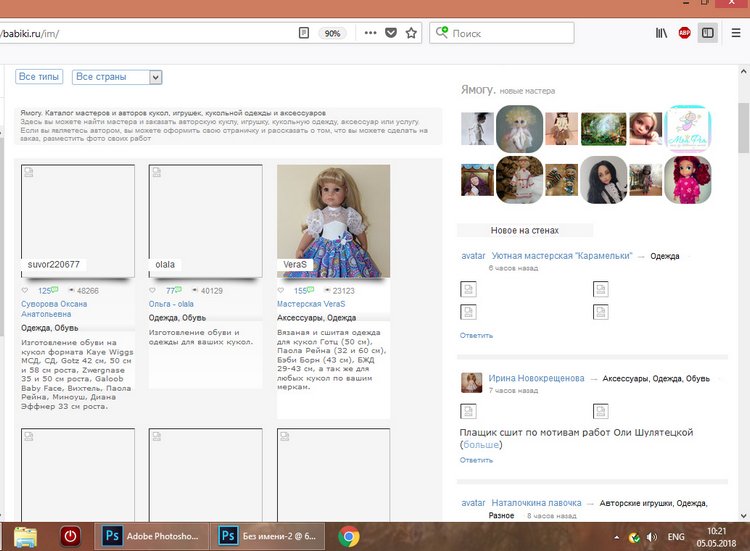750x551 pixels.
Task: Open the "Мастерская VeraS" link
Action: pos(311,303)
